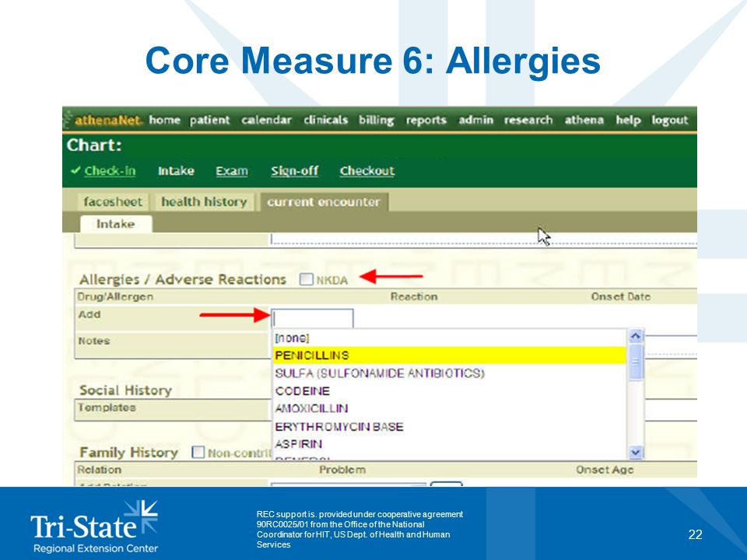Click the Tri-State Regional Extension Center logo
The height and width of the screenshot is (560, 747).
pos(95,527)
